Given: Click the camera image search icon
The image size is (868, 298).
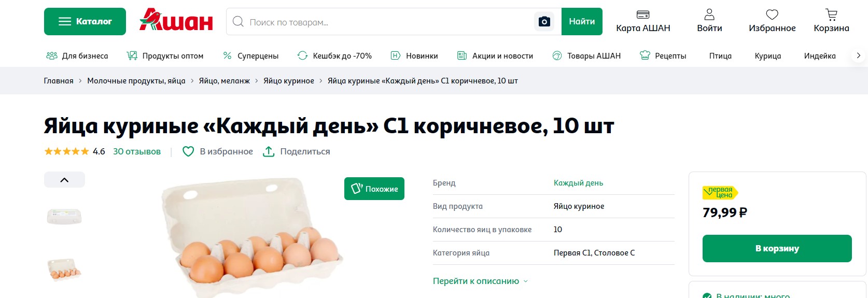Looking at the screenshot, I should pos(544,22).
